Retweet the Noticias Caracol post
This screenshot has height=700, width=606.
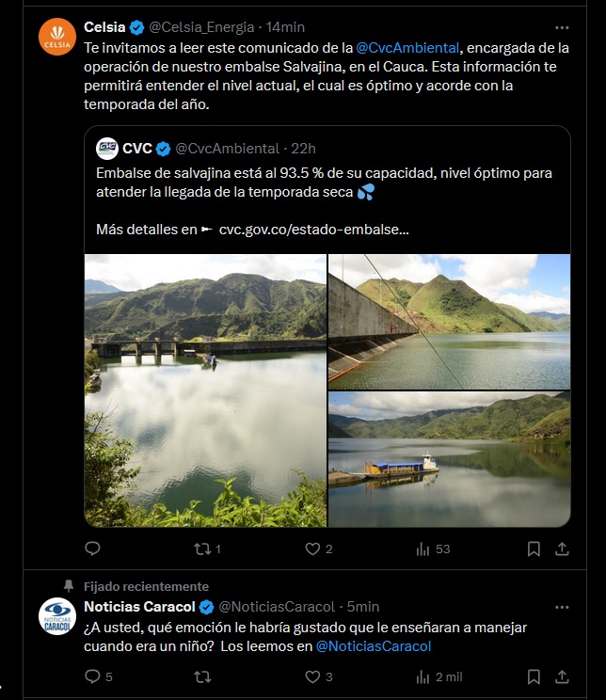click(x=202, y=676)
